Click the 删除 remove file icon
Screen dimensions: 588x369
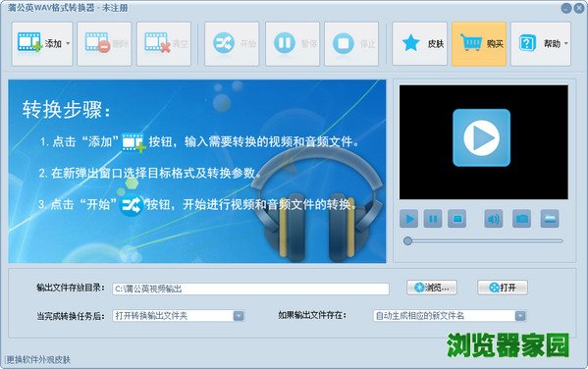[x=97, y=42]
